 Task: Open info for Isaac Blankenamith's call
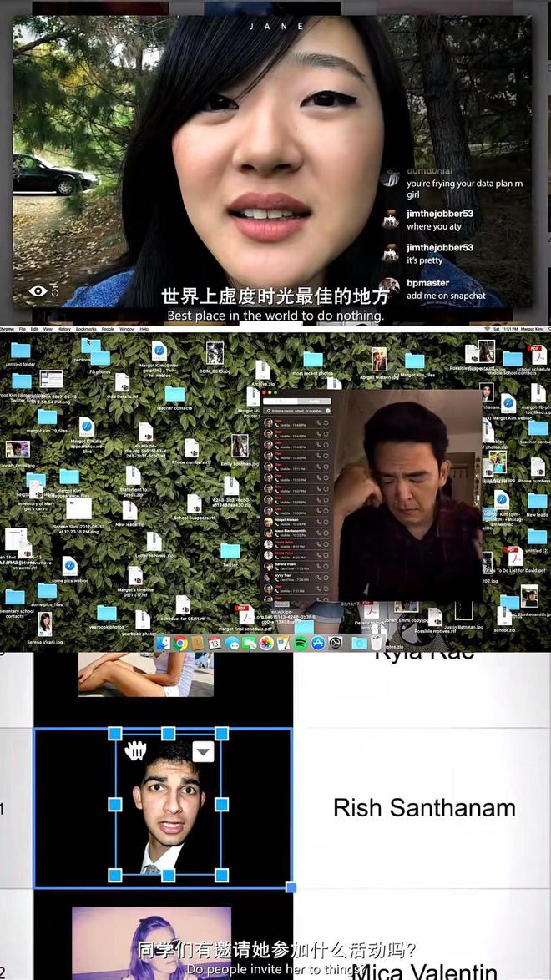[x=326, y=533]
